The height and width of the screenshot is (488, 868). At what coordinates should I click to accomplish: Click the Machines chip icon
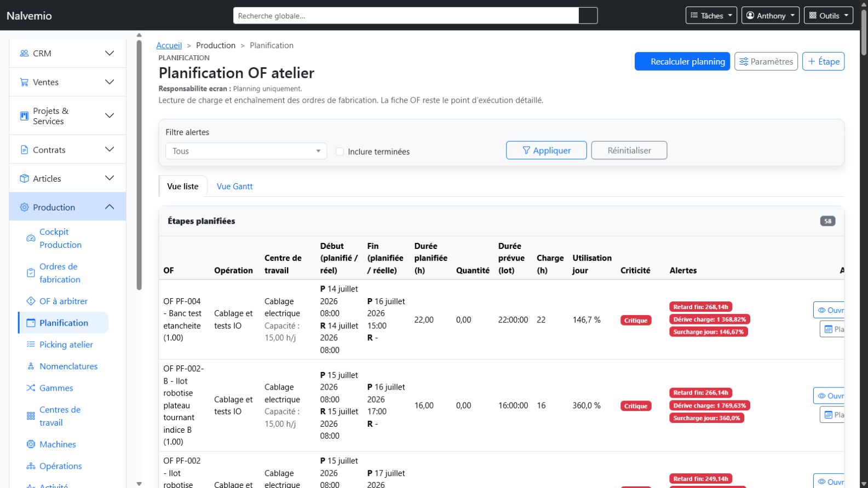31,444
